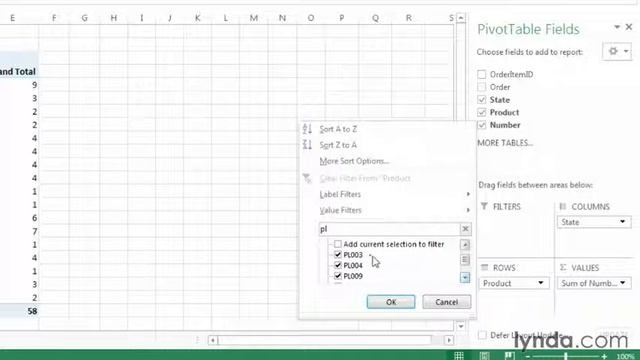Screen dimensions: 640x360
Task: Open the PivotTable Fields pane options arrow
Action: point(617,27)
